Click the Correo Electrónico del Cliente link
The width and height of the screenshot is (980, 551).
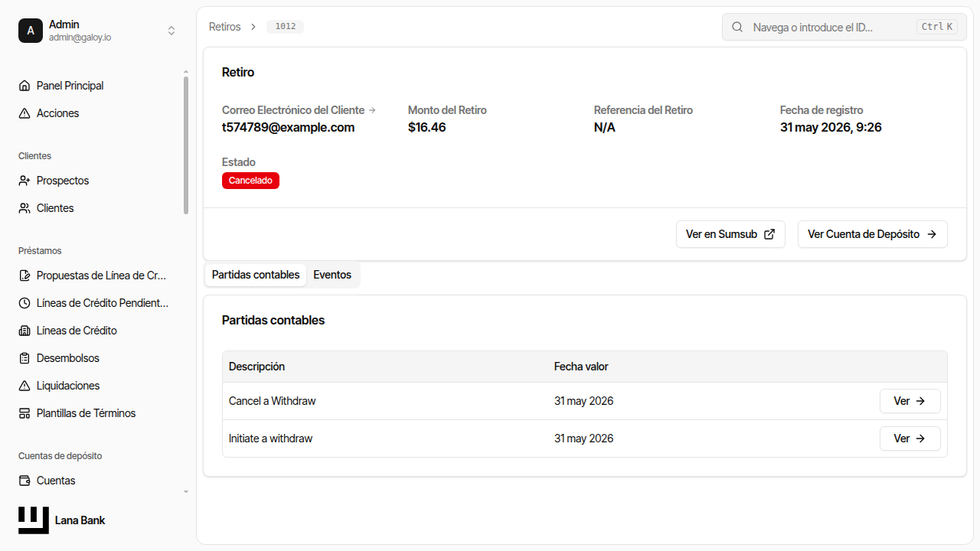(x=299, y=110)
